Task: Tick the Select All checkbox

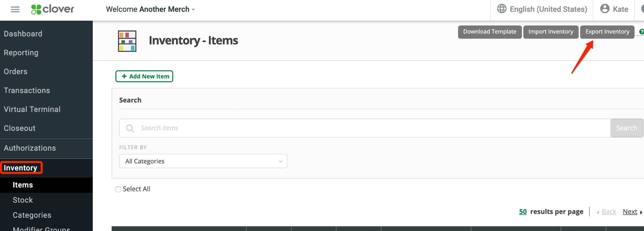Action: (118, 189)
